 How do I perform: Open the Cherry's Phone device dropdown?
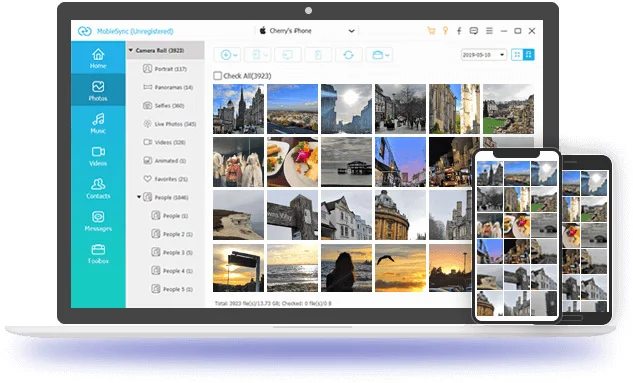tap(307, 31)
